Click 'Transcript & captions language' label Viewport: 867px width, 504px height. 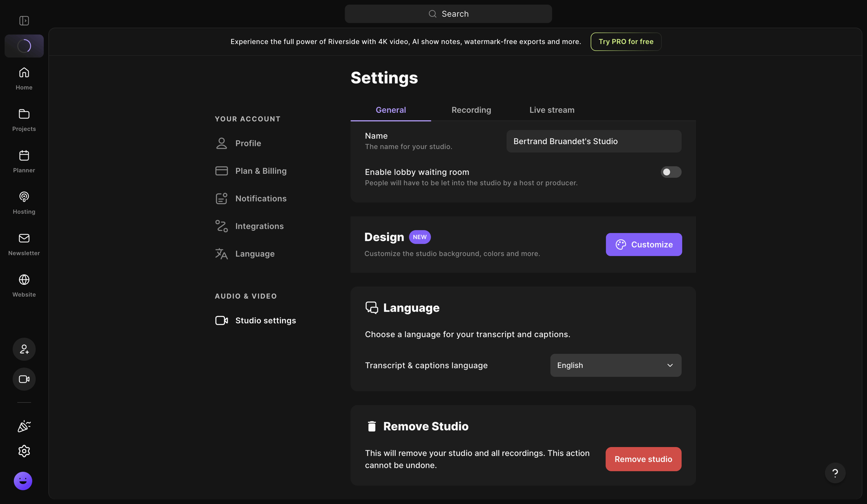[426, 365]
